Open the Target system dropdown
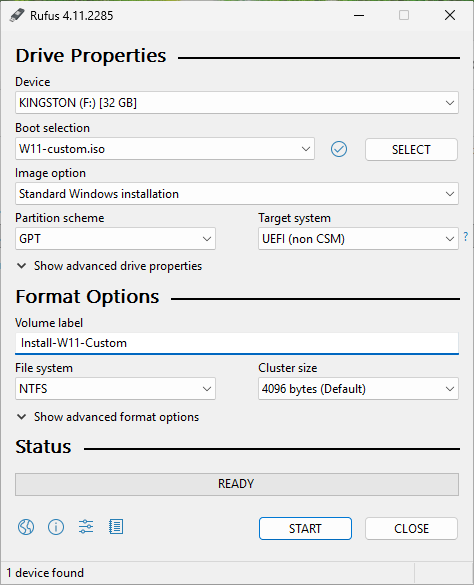 pos(358,239)
